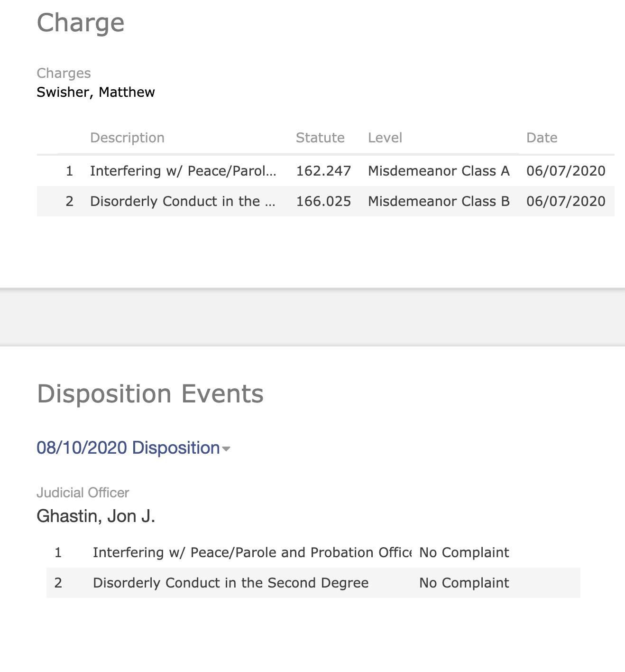
Task: Open the 08/10/2020 Disposition link
Action: [x=128, y=448]
